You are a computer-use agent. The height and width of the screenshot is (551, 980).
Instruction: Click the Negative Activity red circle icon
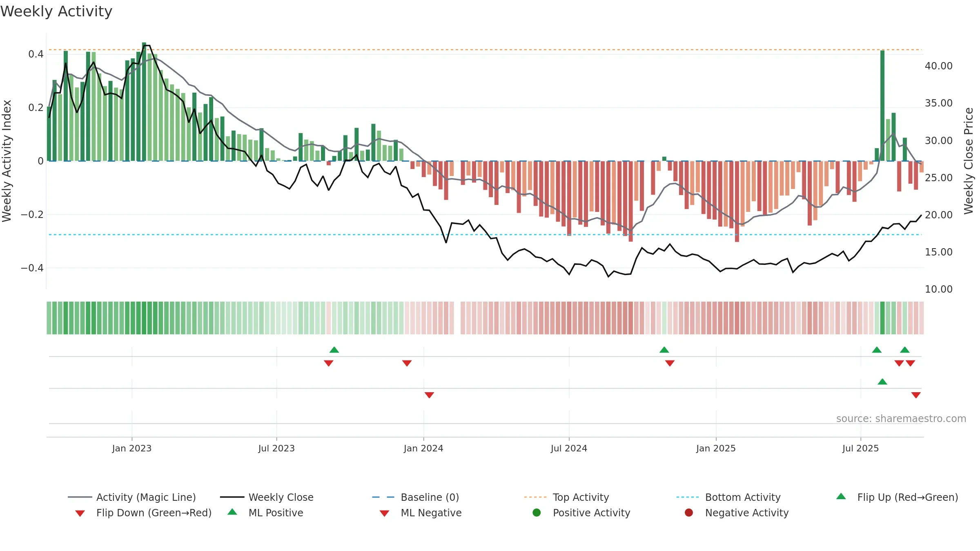[x=689, y=513]
